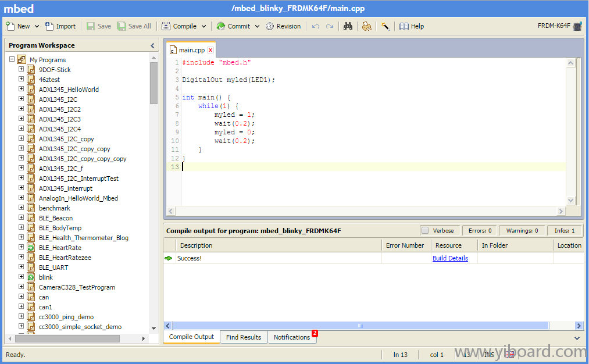589x364 pixels.
Task: Open the Compile dropdown arrow
Action: pos(204,26)
